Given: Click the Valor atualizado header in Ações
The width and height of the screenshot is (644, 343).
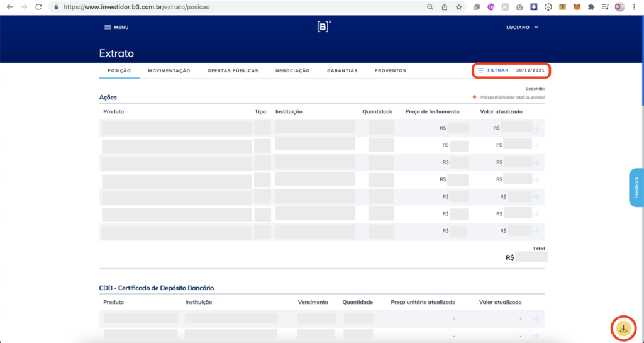Looking at the screenshot, I should 501,112.
